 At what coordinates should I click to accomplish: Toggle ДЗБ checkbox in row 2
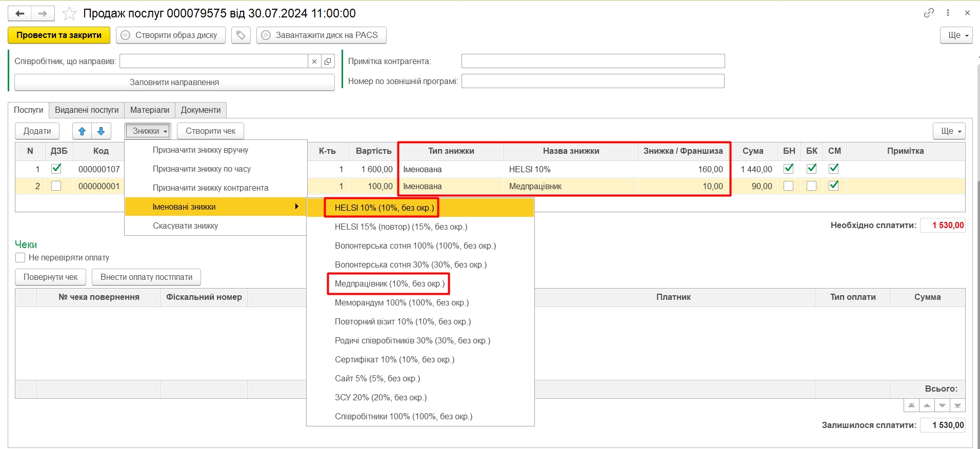56,186
